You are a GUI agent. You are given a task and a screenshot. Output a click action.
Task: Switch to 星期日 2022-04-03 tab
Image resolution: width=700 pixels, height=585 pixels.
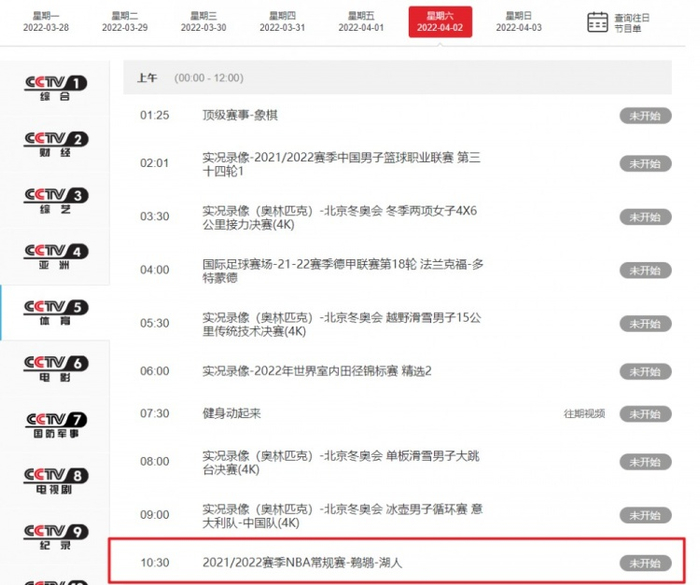point(519,22)
